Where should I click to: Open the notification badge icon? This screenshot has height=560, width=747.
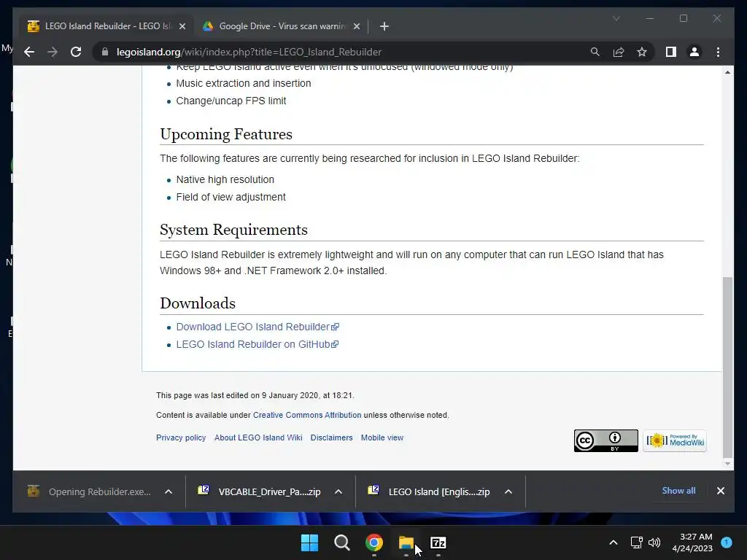click(727, 542)
